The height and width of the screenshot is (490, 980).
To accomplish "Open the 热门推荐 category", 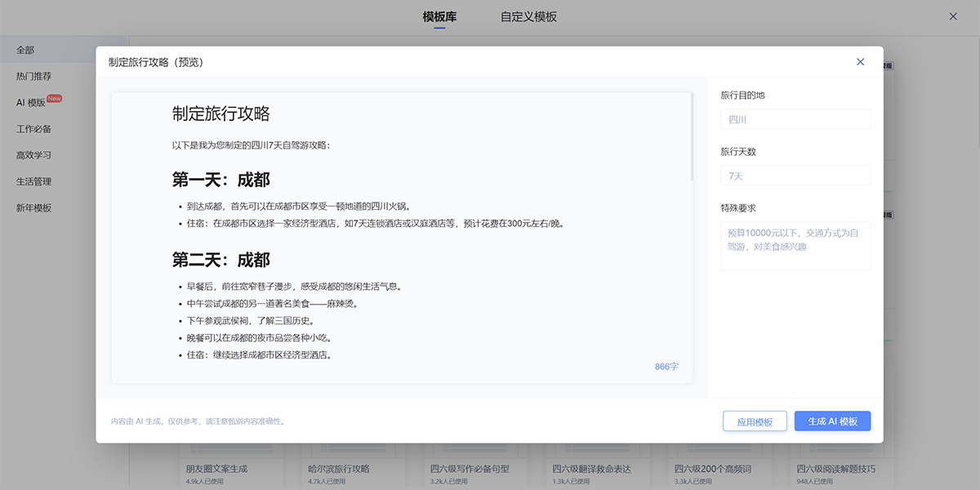I will (x=34, y=77).
